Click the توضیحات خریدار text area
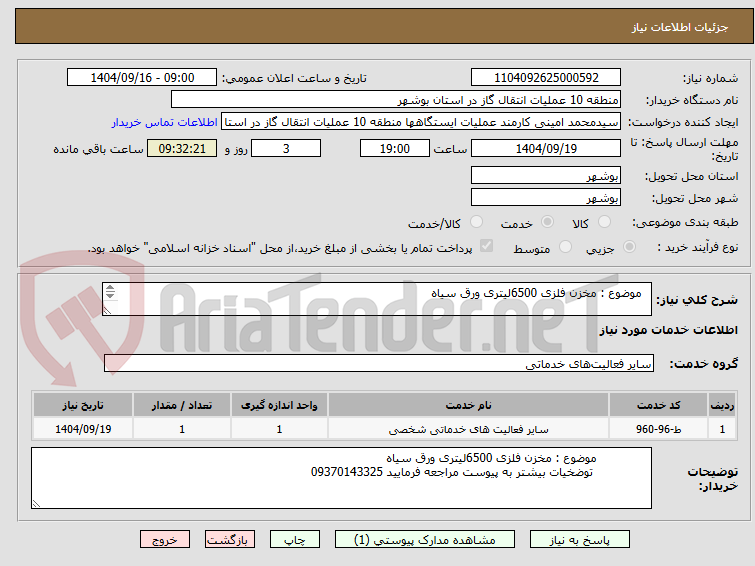Screen dimensions: 755x566 click(341, 478)
